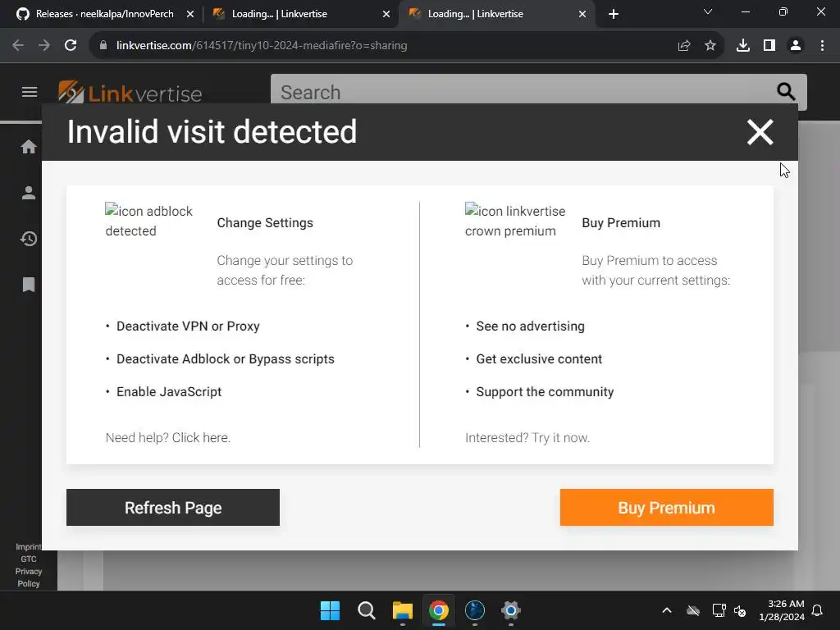The width and height of the screenshot is (840, 630).
Task: Close the middle Linkvertise tab
Action: pos(386,14)
